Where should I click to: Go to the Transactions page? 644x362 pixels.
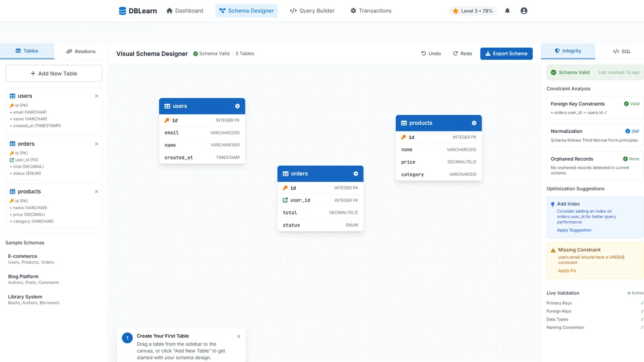point(371,11)
